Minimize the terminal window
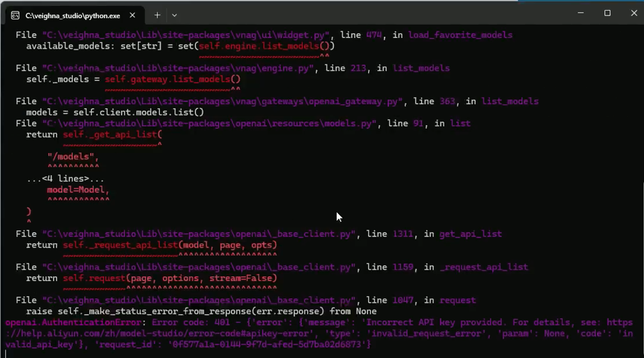 (x=581, y=13)
